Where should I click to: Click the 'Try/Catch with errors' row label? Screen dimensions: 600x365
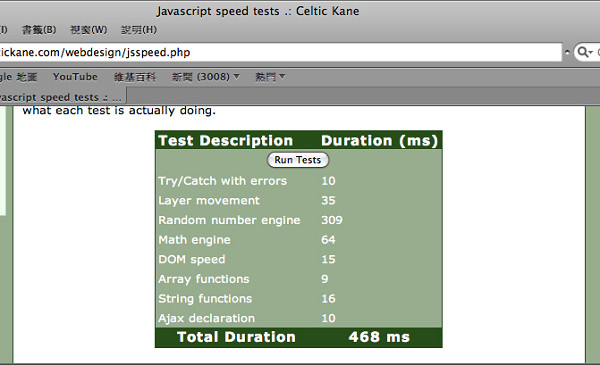point(222,181)
